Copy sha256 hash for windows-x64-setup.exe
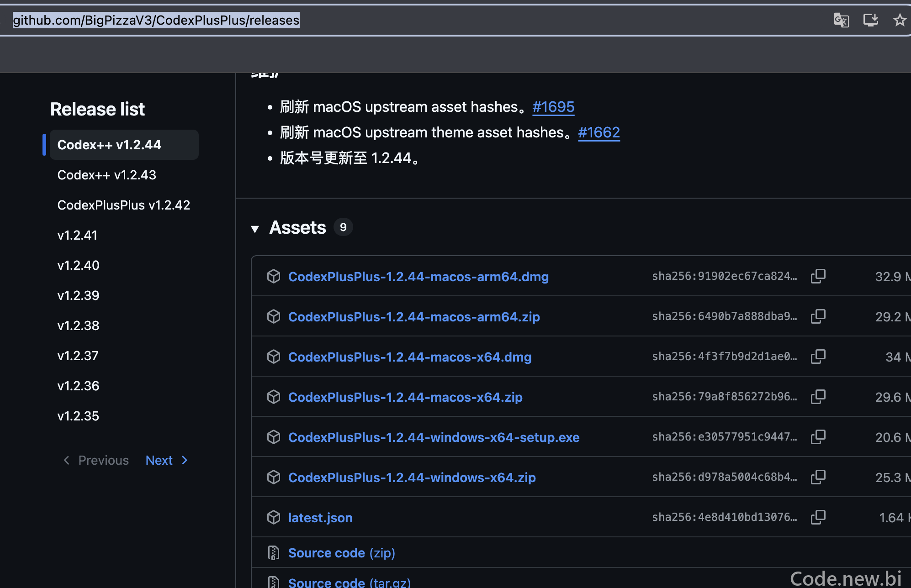The height and width of the screenshot is (588, 911). click(x=818, y=437)
